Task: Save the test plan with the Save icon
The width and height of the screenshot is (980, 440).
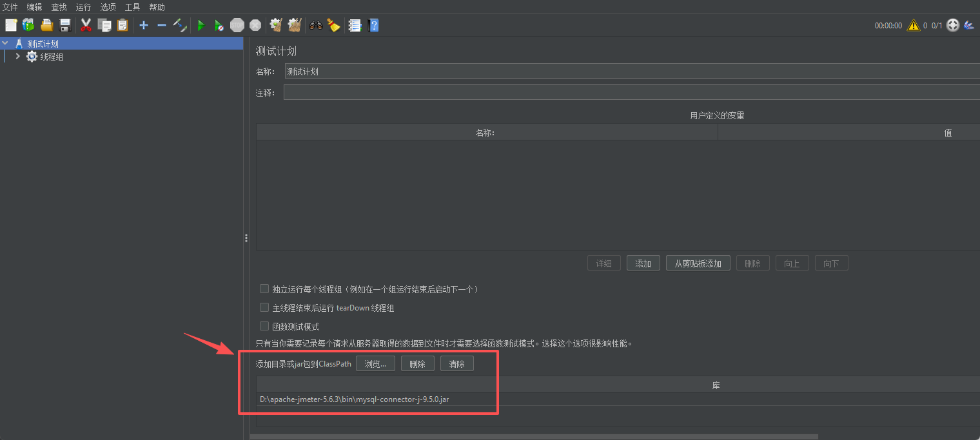Action: 64,25
